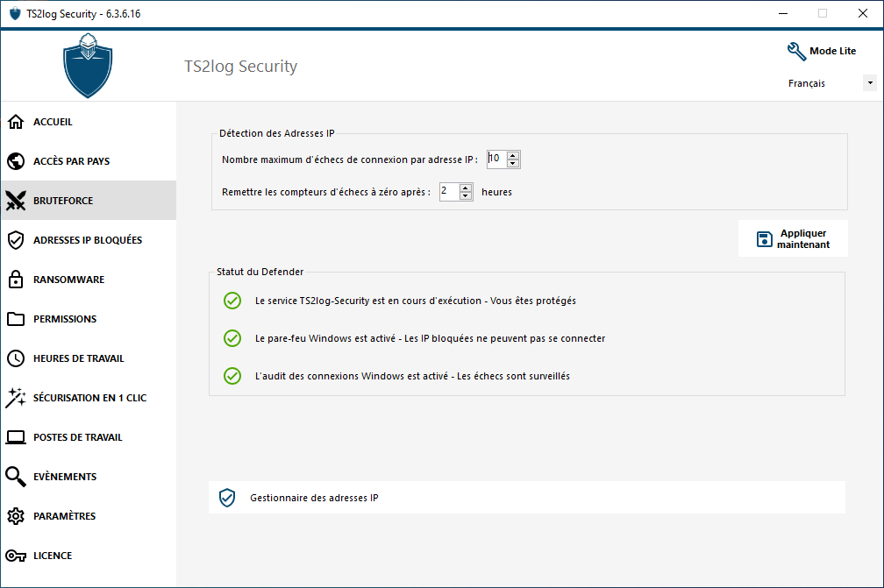Viewport: 884px width, 588px height.
Task: Click the globe icon for Accès par pays
Action: pos(16,161)
